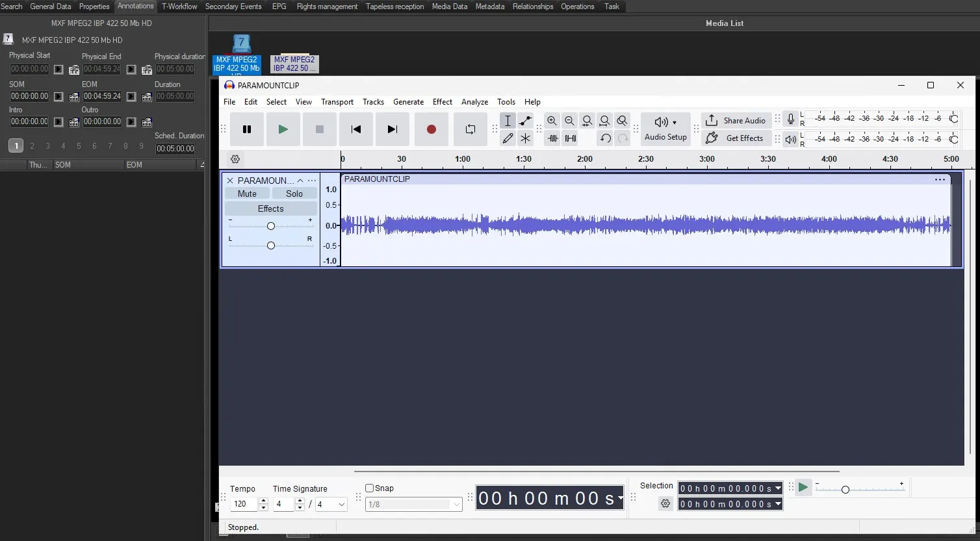Open the Audio Setup dropdown
The width and height of the screenshot is (980, 541).
[x=665, y=129]
